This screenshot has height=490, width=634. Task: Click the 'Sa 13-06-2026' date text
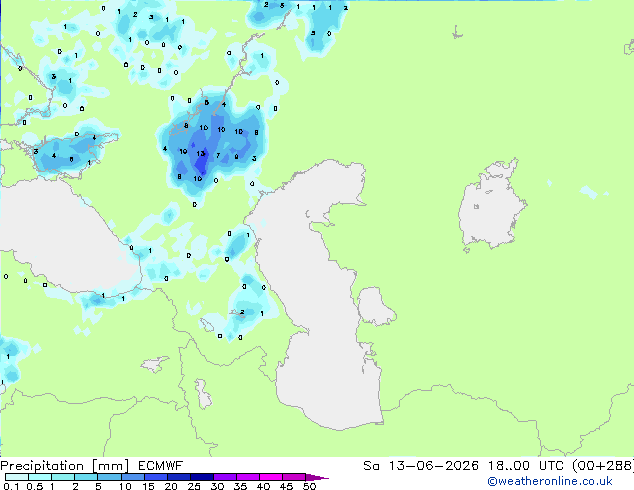pyautogui.click(x=421, y=466)
